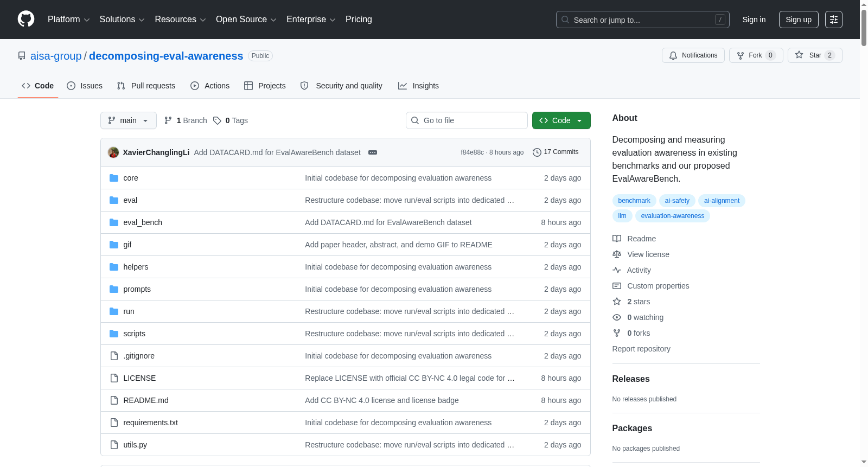Click the llm topic tag
868x467 pixels.
[622, 216]
